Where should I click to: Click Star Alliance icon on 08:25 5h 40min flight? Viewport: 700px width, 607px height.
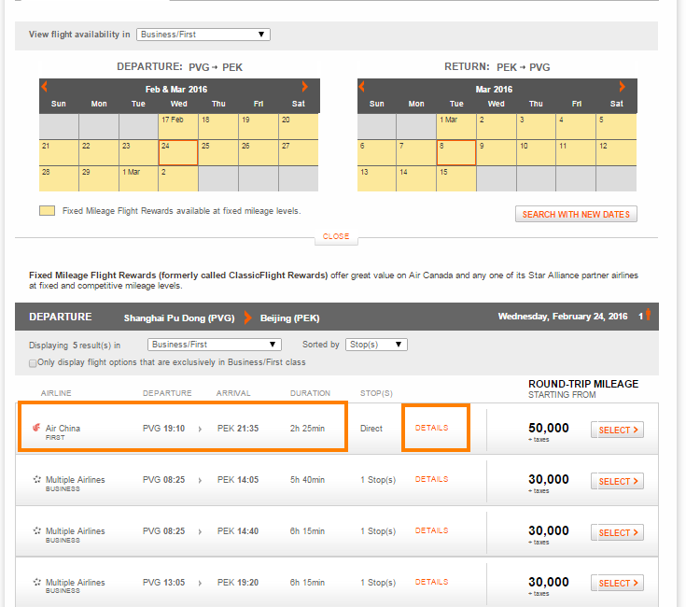tap(36, 480)
